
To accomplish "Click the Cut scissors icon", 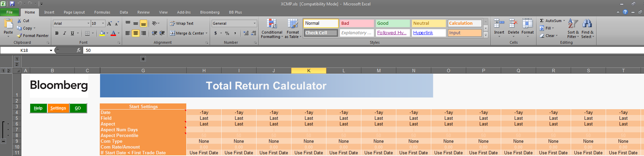I will tap(19, 21).
